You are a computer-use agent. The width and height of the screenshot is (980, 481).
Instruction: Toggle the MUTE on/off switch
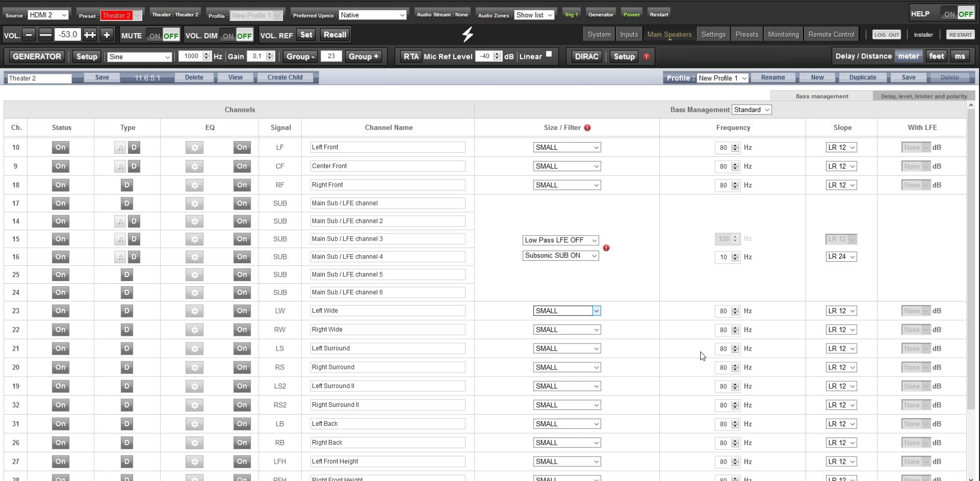(x=163, y=36)
